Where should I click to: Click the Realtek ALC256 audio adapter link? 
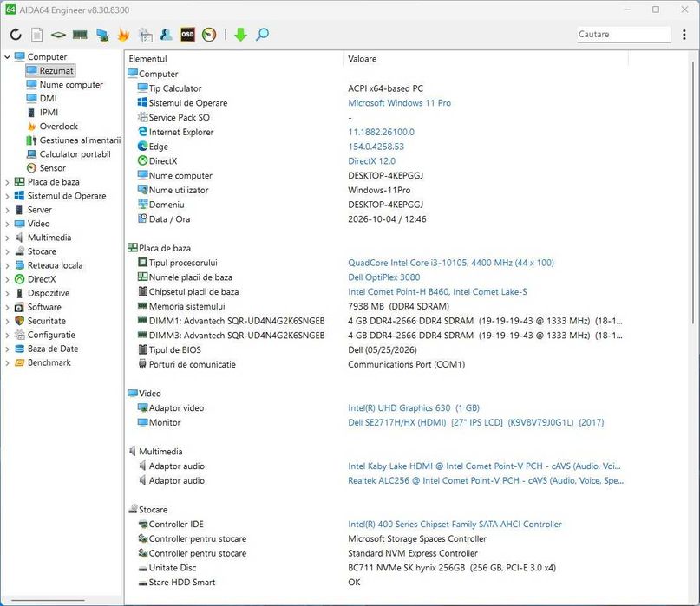pyautogui.click(x=486, y=480)
